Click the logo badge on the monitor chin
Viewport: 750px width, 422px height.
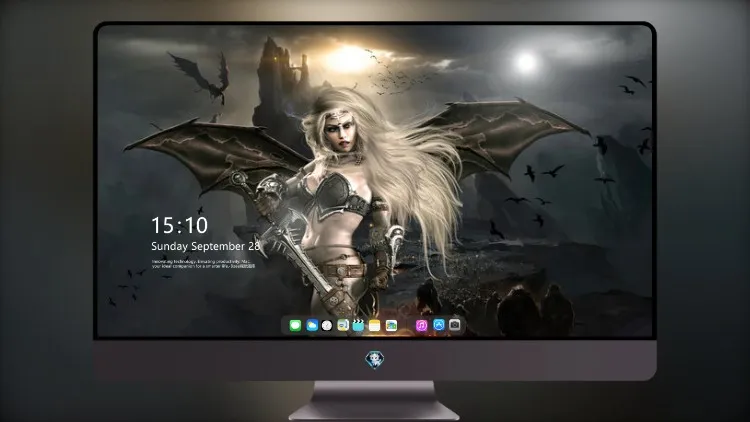click(x=375, y=360)
